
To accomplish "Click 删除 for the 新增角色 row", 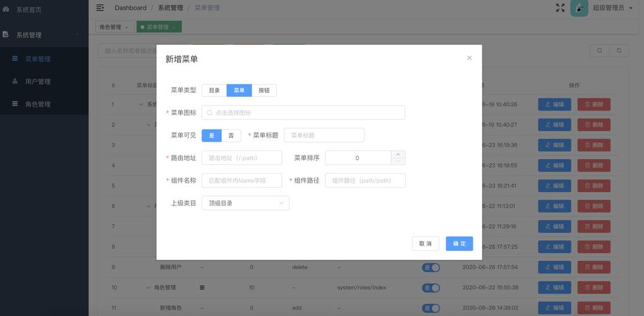I will click(594, 308).
